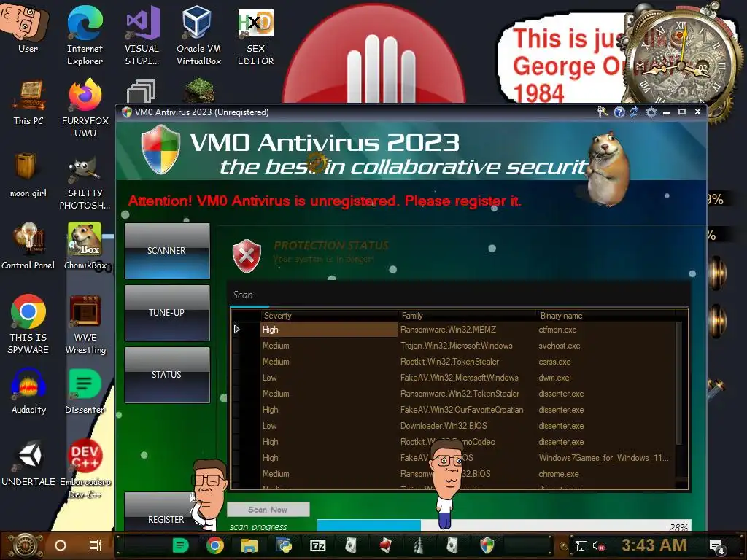This screenshot has height=560, width=747.
Task: Open the VM0 shield taskbar icon
Action: [x=487, y=545]
